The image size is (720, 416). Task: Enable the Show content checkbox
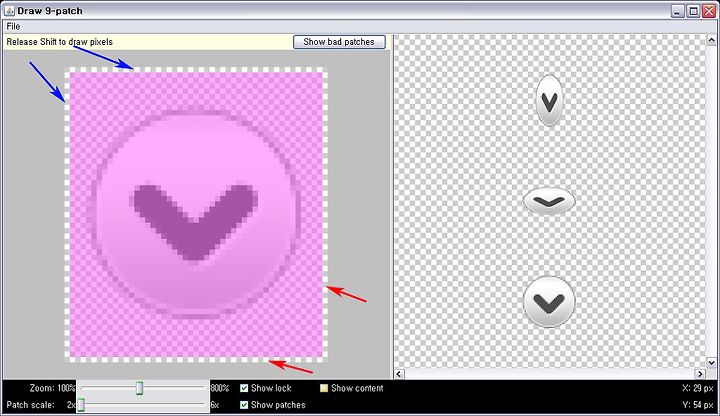tap(324, 388)
